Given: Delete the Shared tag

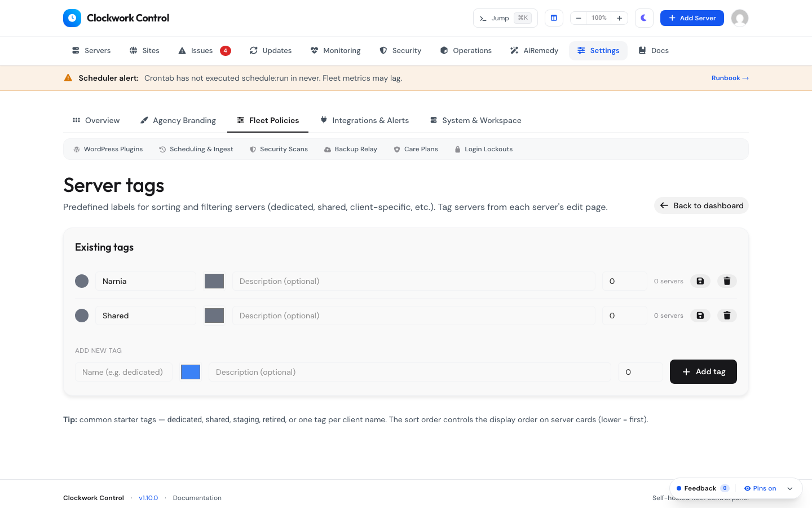Looking at the screenshot, I should point(727,316).
